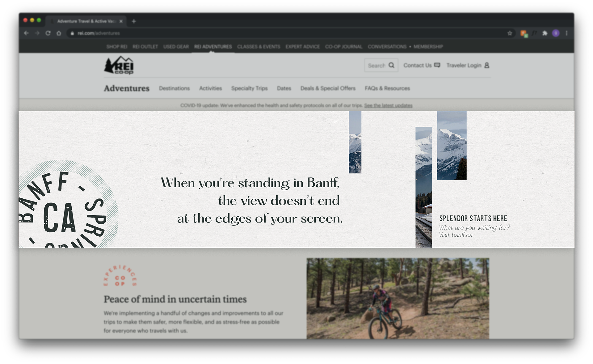The height and width of the screenshot is (364, 593).
Task: Click the Contact Us chat icon
Action: point(437,65)
